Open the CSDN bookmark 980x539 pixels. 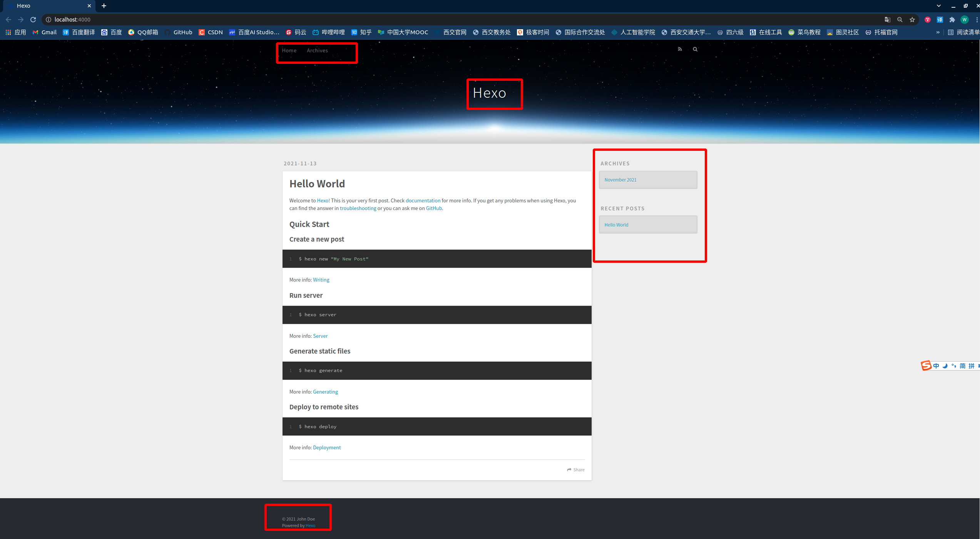211,32
